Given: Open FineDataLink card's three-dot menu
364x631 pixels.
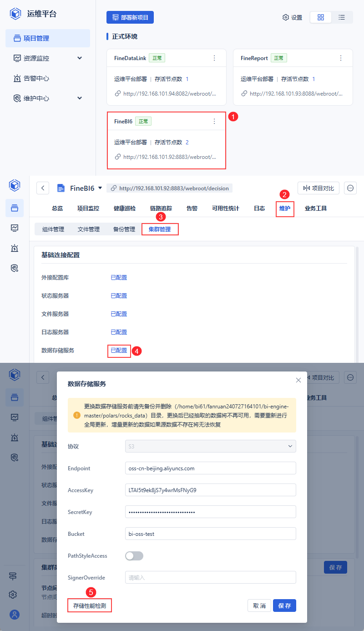Looking at the screenshot, I should 214,58.
